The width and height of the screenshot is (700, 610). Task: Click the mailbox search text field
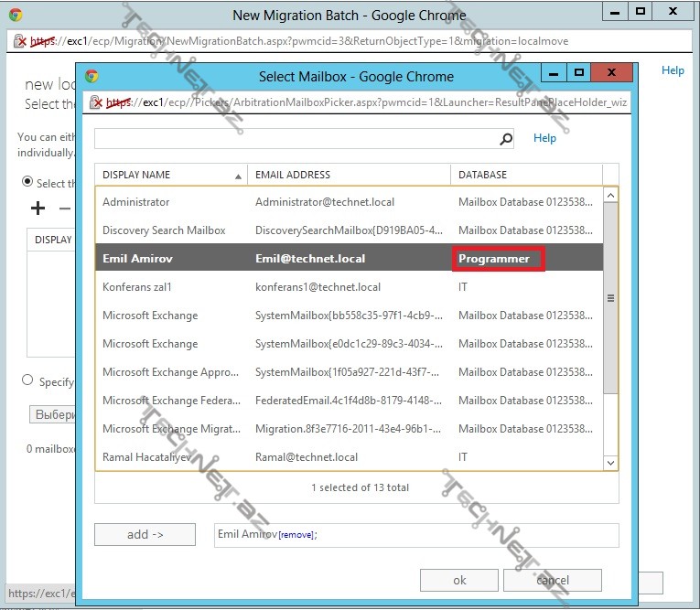(296, 139)
